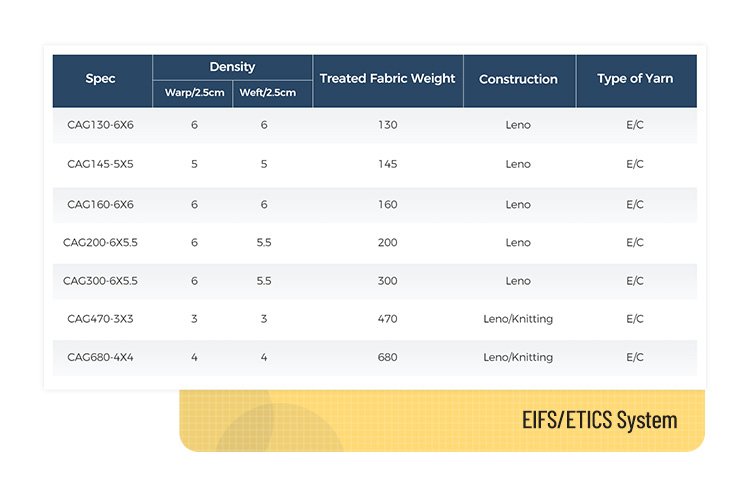This screenshot has height=498, width=750.
Task: Click the weft value in CAG200-6X5.5 row
Action: (264, 242)
